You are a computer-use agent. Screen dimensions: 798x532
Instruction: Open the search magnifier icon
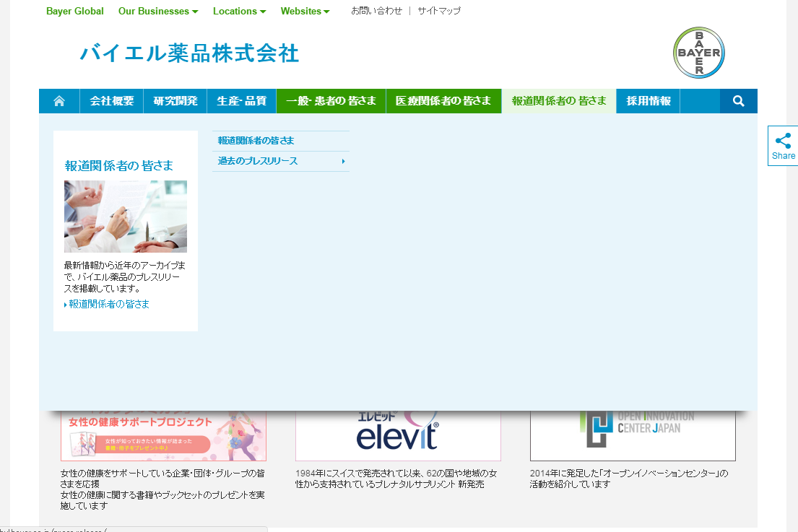point(739,101)
